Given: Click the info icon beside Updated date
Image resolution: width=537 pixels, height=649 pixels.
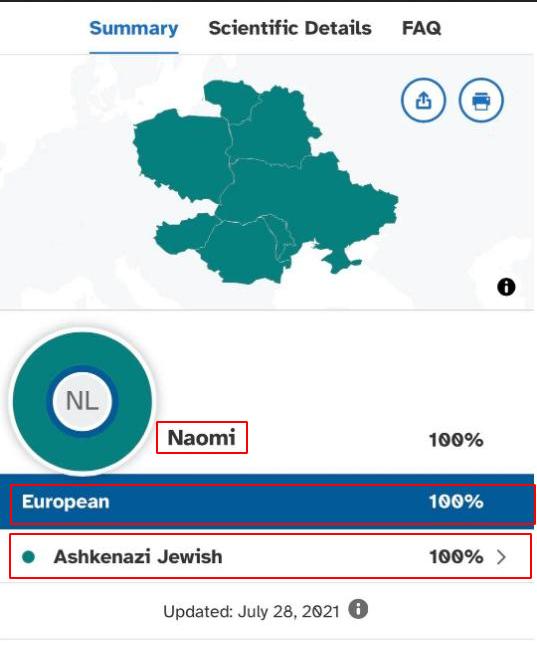Looking at the screenshot, I should [358, 609].
